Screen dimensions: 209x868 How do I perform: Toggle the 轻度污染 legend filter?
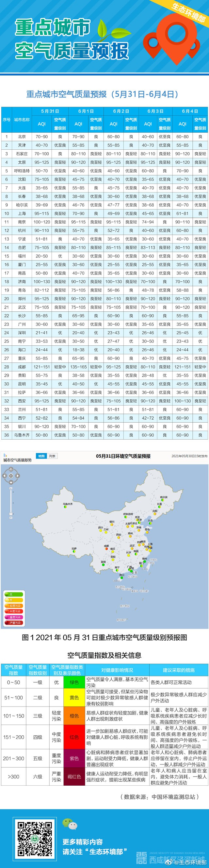13,606
